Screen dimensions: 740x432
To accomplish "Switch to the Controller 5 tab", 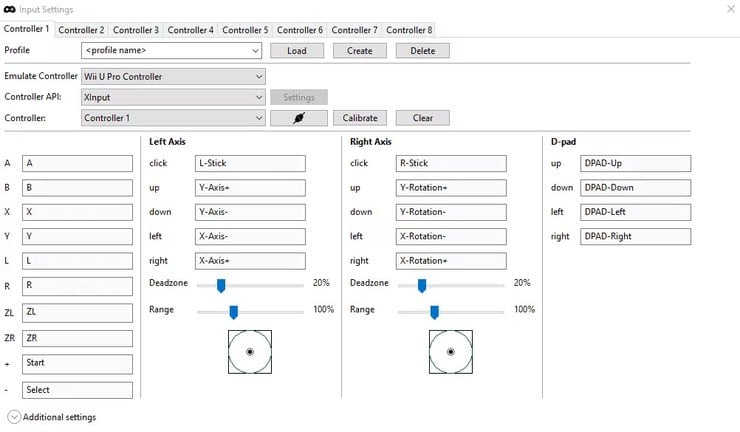I will [x=245, y=30].
